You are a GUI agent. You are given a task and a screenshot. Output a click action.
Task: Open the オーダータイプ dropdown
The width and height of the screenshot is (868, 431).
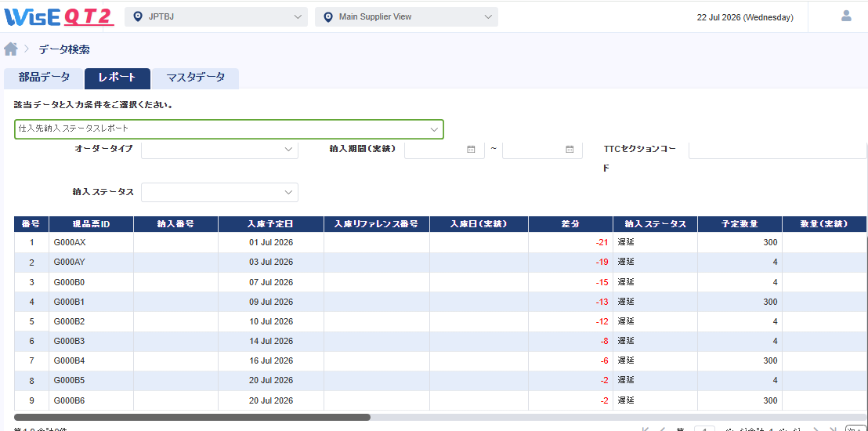(x=220, y=149)
